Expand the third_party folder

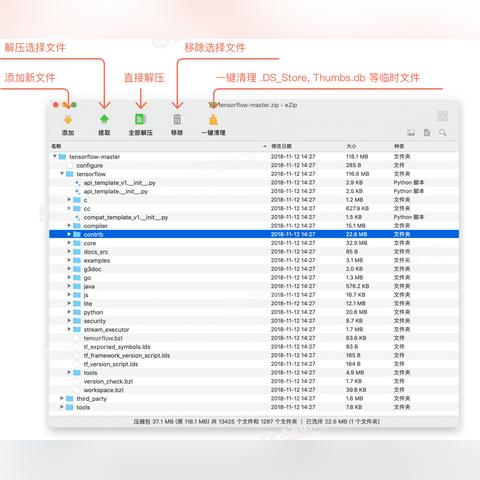pyautogui.click(x=62, y=398)
